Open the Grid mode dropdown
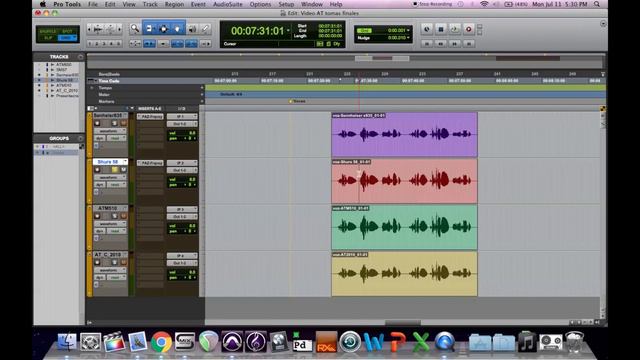 coord(67,38)
